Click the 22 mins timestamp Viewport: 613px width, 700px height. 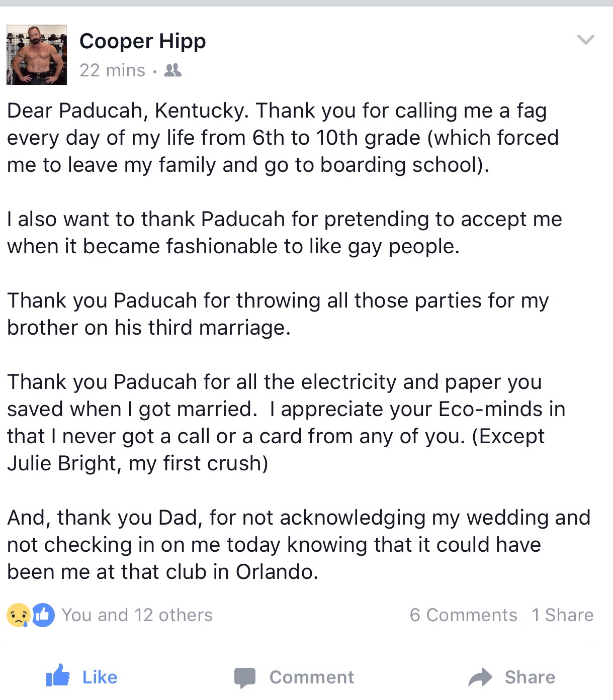[x=112, y=70]
